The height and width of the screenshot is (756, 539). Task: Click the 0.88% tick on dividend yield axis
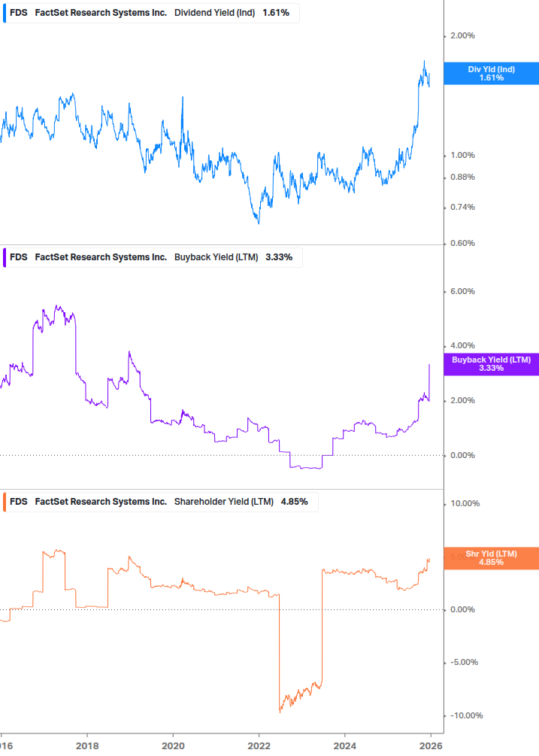coord(462,177)
